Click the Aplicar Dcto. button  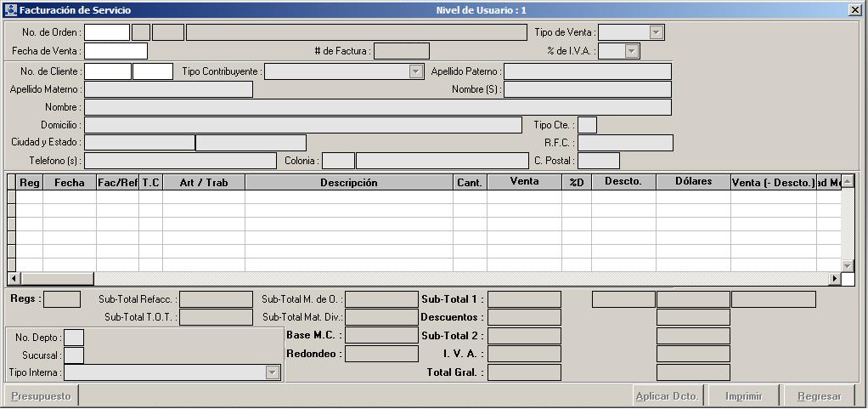click(x=667, y=396)
